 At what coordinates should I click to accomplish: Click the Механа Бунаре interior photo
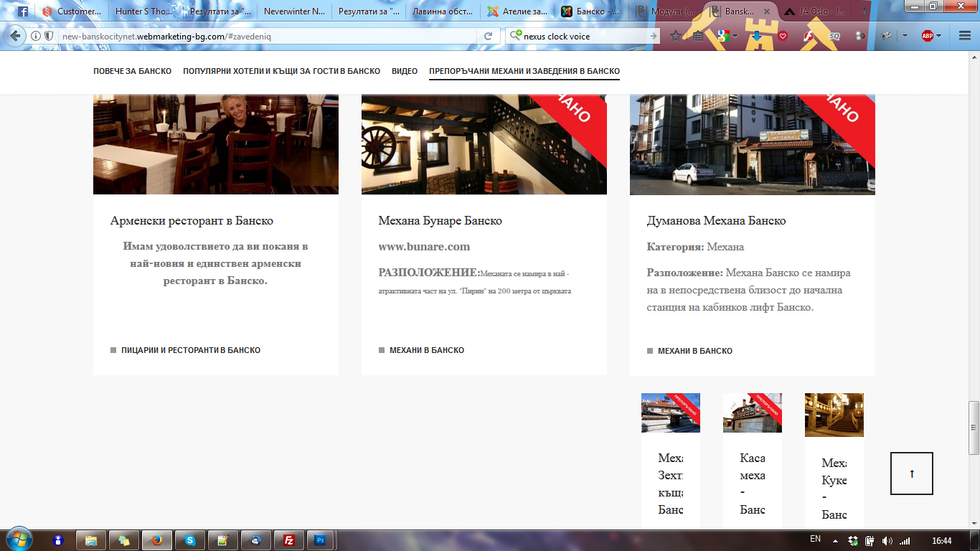point(484,144)
